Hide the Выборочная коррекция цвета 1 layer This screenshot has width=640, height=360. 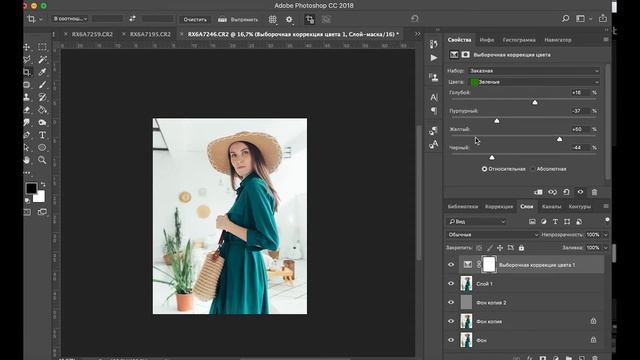click(451, 265)
